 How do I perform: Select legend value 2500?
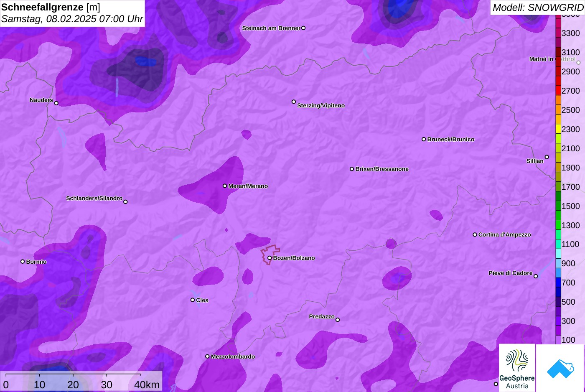point(571,110)
